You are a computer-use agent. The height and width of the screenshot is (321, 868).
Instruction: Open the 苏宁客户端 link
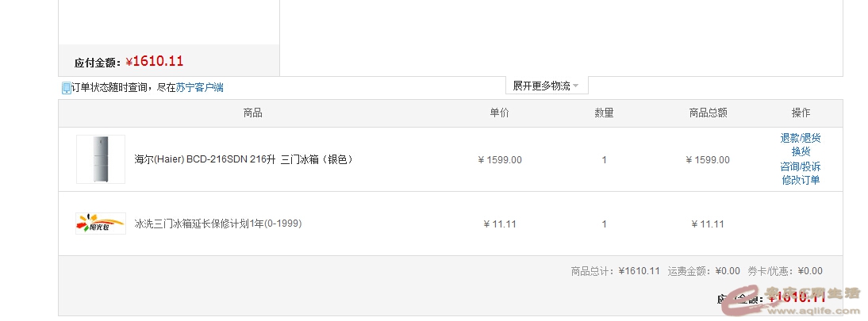point(199,88)
